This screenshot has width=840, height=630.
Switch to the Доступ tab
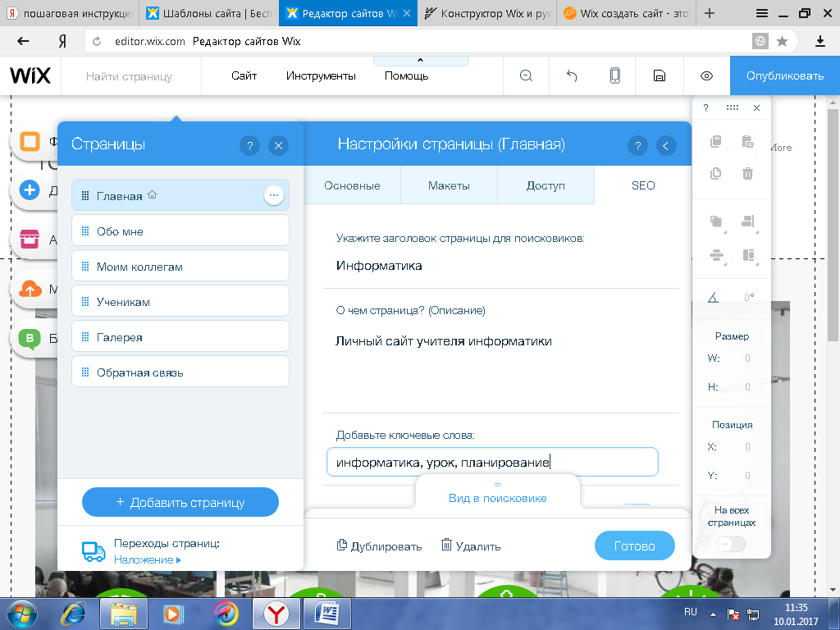pos(546,185)
